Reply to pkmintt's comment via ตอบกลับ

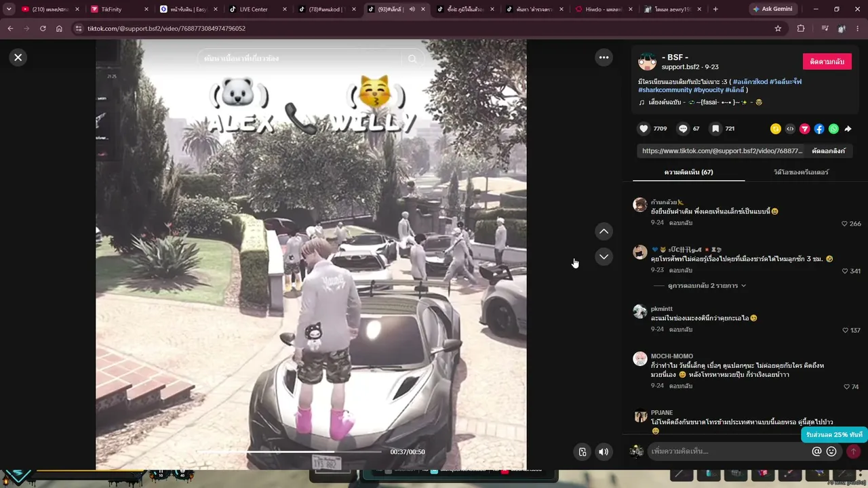(681, 329)
